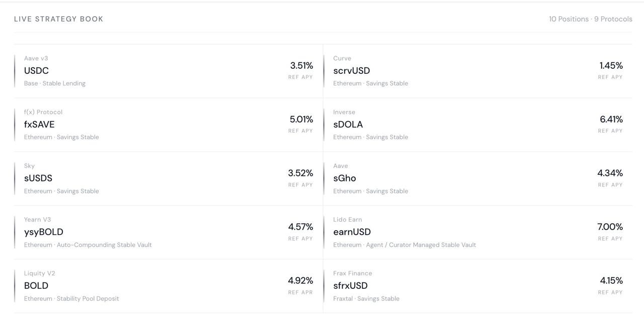Select the Inverse sDOLA card
The width and height of the screenshot is (644, 317).
tap(478, 125)
